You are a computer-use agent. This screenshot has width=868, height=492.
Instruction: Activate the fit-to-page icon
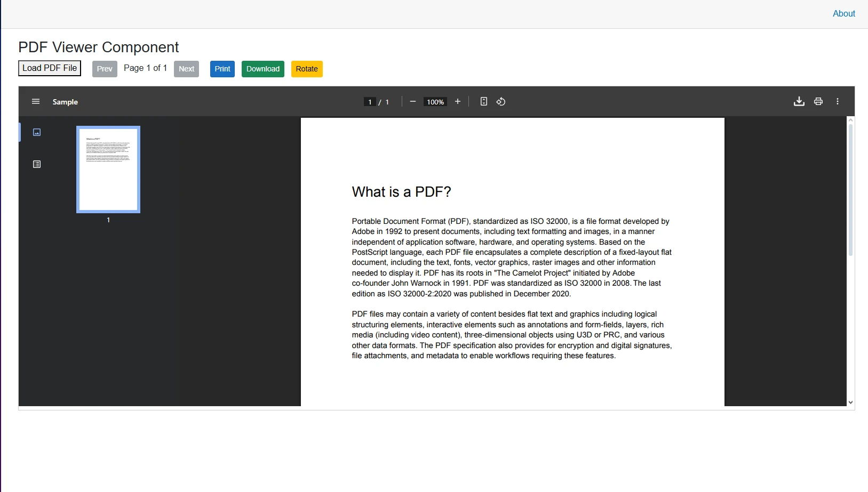[483, 101]
